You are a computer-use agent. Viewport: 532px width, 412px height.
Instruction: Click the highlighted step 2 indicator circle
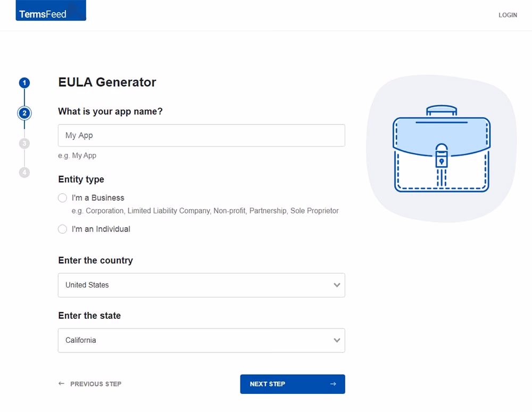(x=24, y=113)
